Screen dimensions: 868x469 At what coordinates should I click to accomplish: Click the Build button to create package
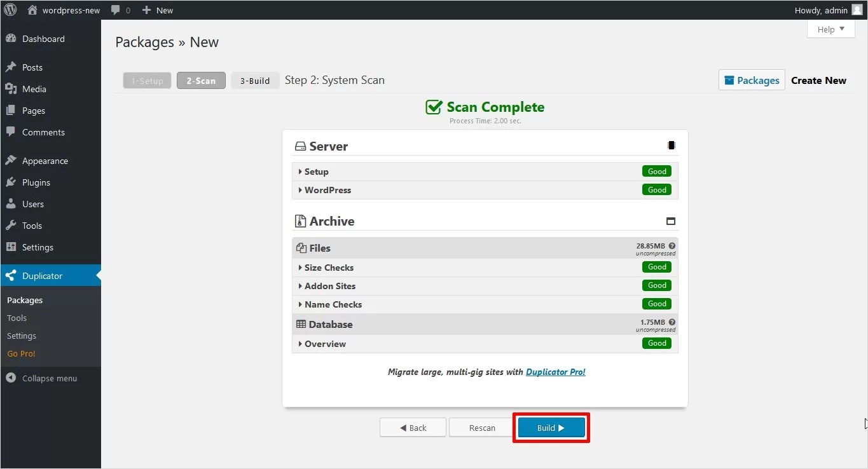click(x=551, y=427)
